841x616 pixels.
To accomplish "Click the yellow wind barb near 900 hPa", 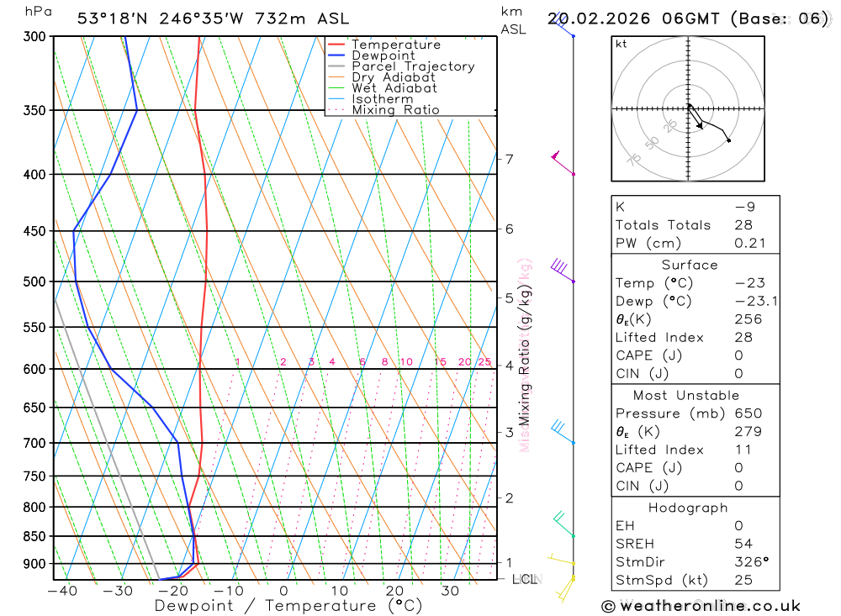I will click(x=560, y=559).
